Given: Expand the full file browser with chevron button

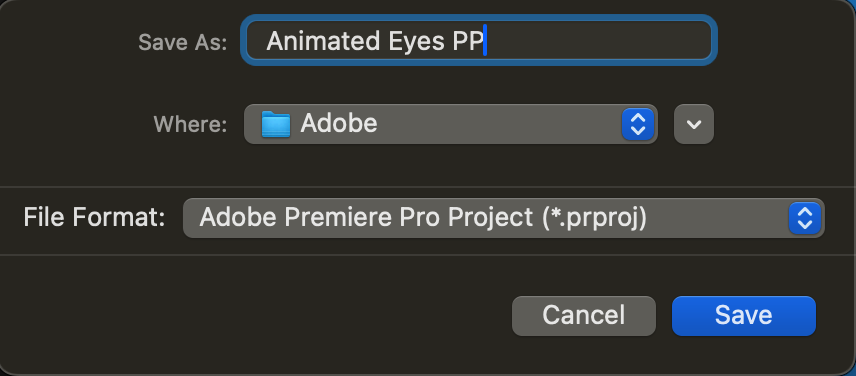Looking at the screenshot, I should pyautogui.click(x=694, y=124).
